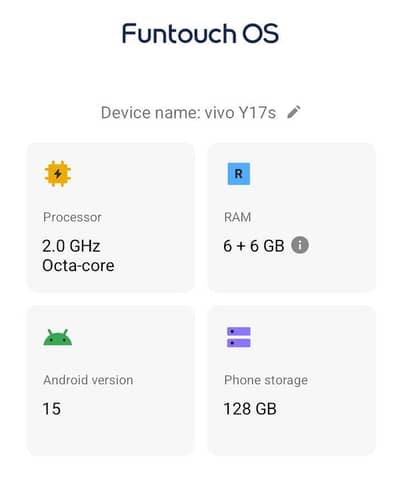Select the Funtouch OS logo title
This screenshot has width=400, height=477.
[200, 33]
